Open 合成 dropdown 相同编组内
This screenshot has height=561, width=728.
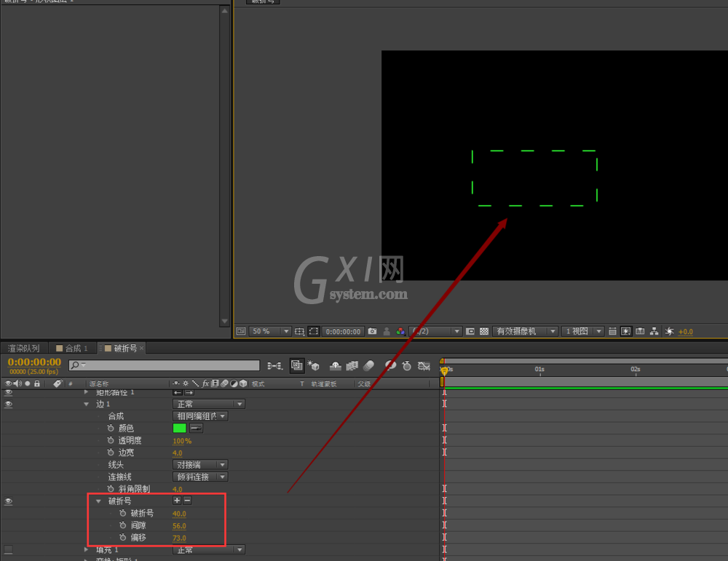coord(200,416)
